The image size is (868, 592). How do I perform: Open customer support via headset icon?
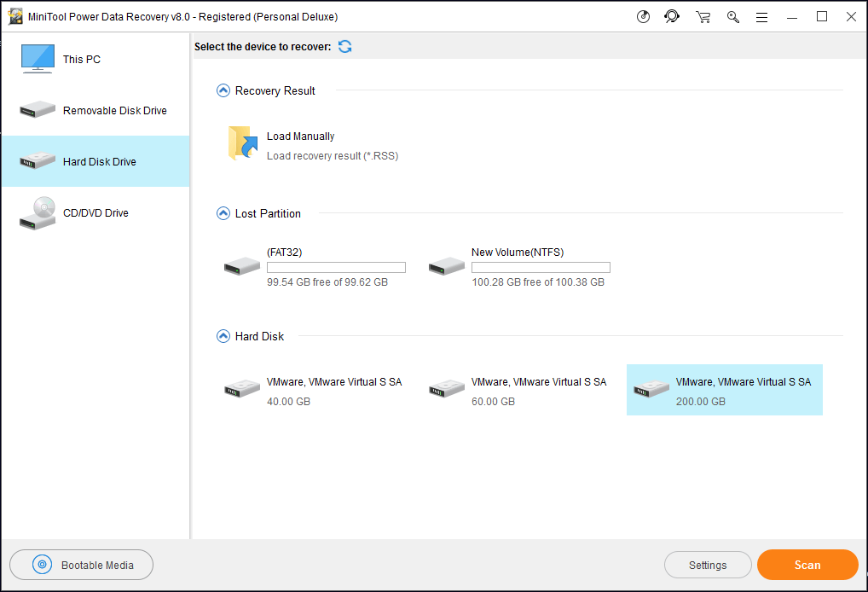[x=672, y=16]
